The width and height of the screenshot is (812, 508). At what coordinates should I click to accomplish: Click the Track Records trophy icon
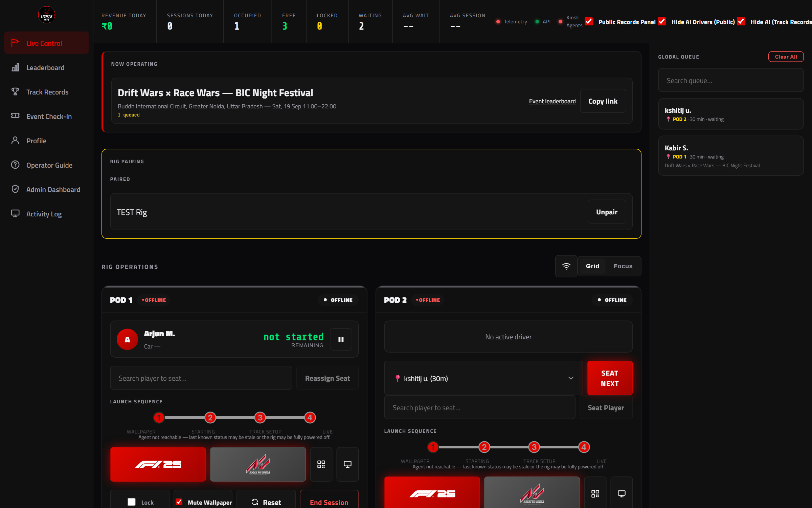point(15,92)
